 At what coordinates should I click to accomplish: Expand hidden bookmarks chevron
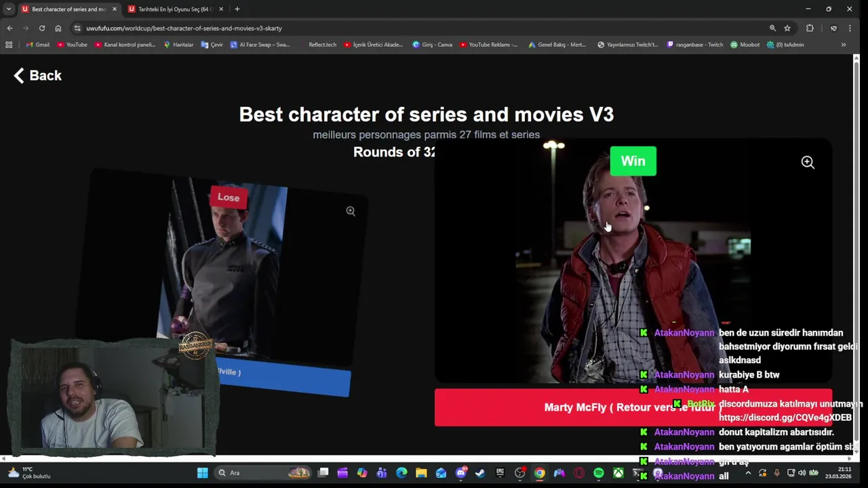843,45
